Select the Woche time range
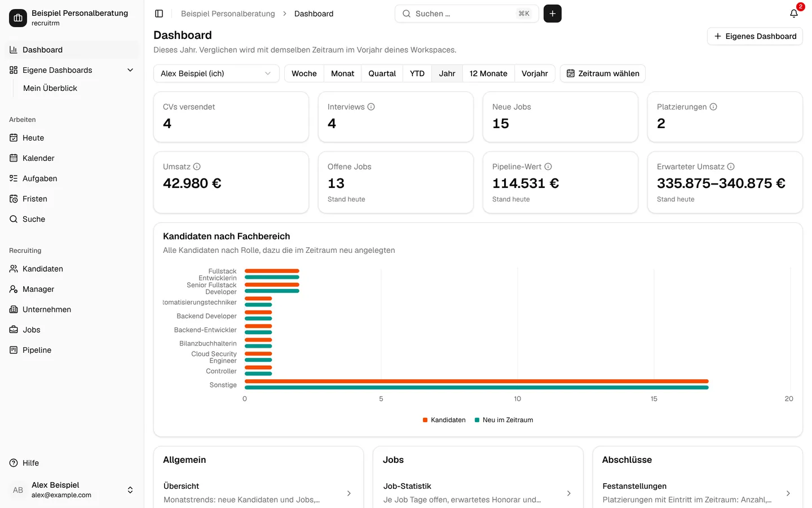 click(x=304, y=73)
